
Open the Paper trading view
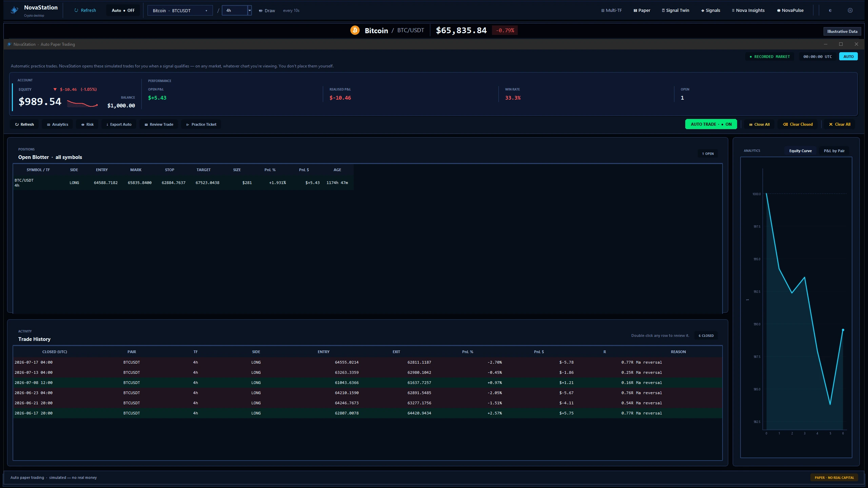(642, 10)
